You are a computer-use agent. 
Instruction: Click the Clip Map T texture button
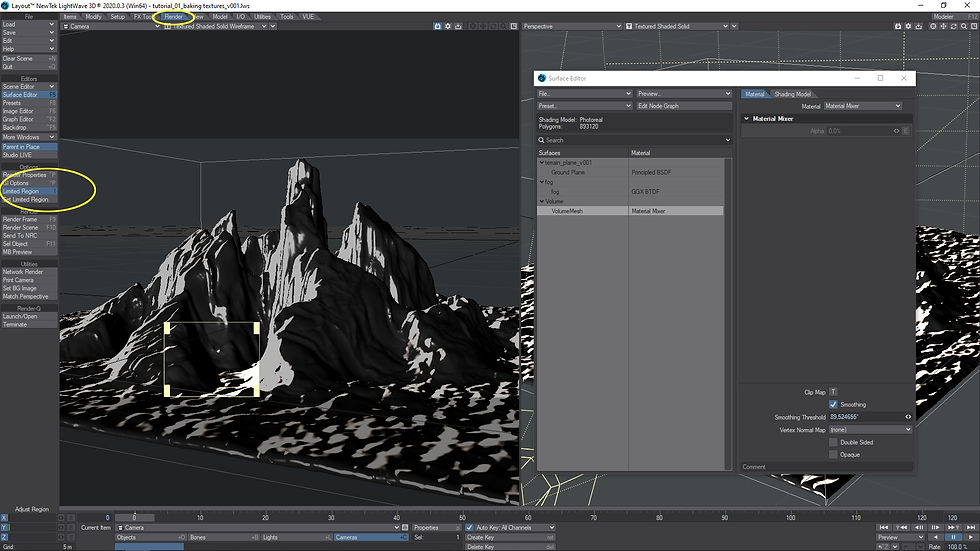pyautogui.click(x=834, y=392)
